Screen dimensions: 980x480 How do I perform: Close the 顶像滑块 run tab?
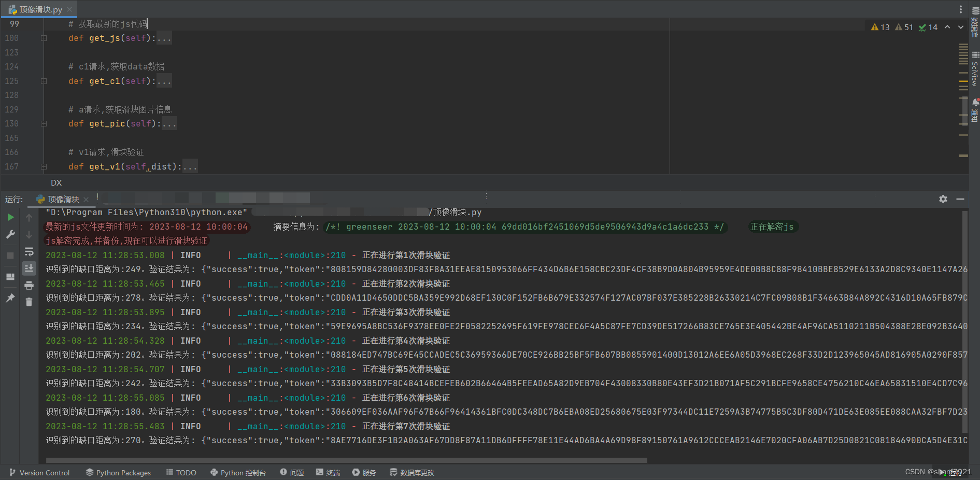coord(86,199)
